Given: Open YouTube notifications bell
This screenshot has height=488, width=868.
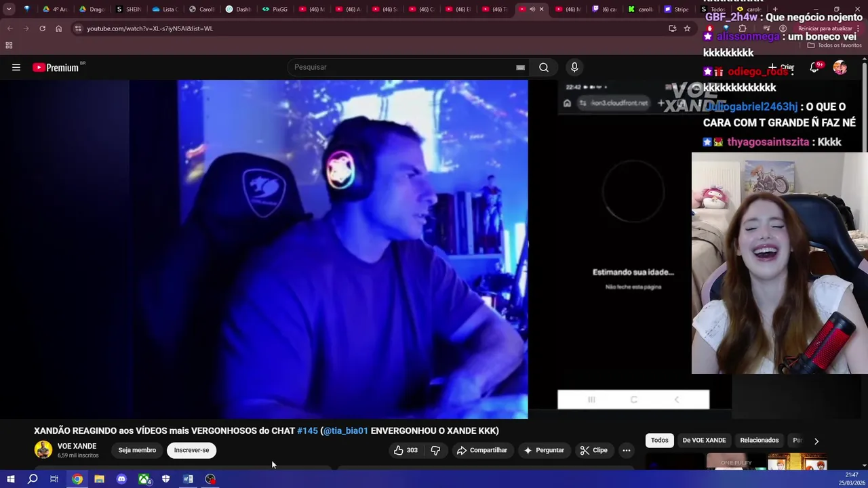Looking at the screenshot, I should [x=814, y=67].
